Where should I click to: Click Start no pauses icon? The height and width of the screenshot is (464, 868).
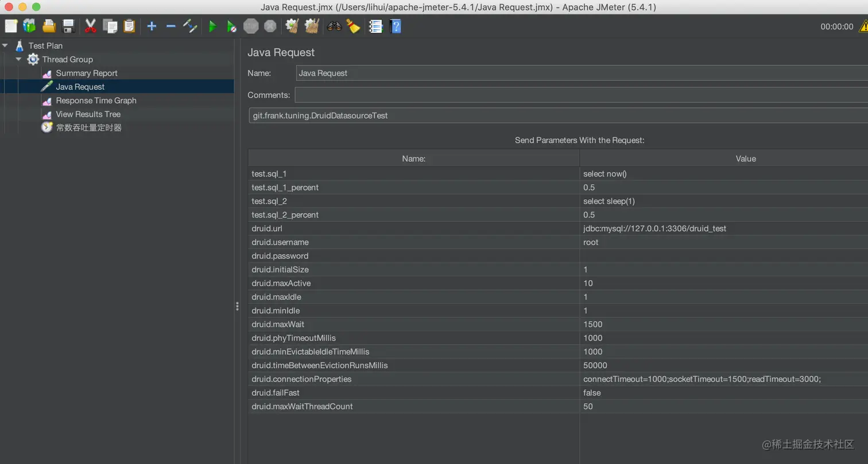click(231, 26)
